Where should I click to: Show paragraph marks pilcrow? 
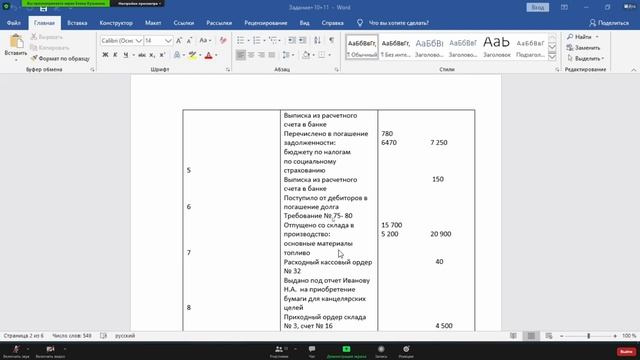click(x=331, y=40)
